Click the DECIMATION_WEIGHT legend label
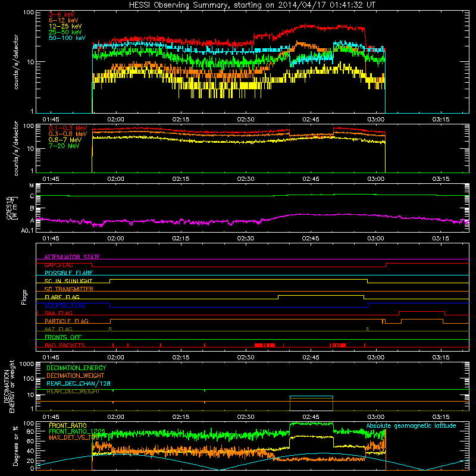The width and height of the screenshot is (476, 476). 76,375
